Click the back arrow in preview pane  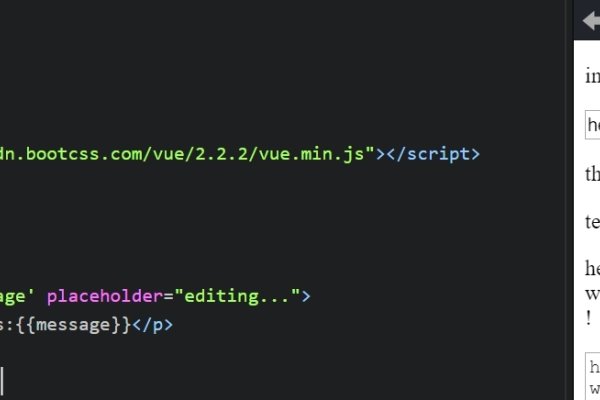pyautogui.click(x=592, y=20)
